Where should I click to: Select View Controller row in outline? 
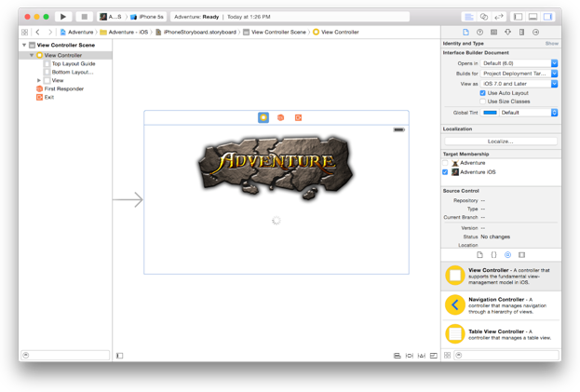pos(65,55)
